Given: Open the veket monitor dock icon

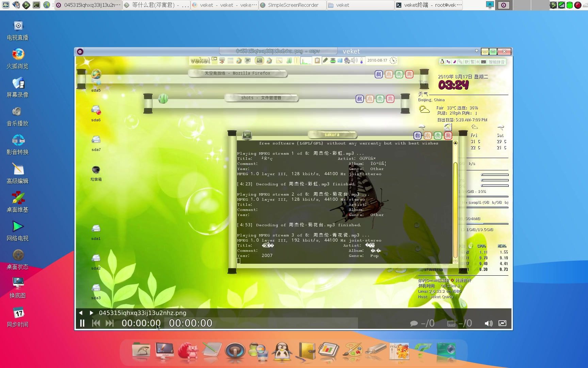Looking at the screenshot, I should 165,351.
